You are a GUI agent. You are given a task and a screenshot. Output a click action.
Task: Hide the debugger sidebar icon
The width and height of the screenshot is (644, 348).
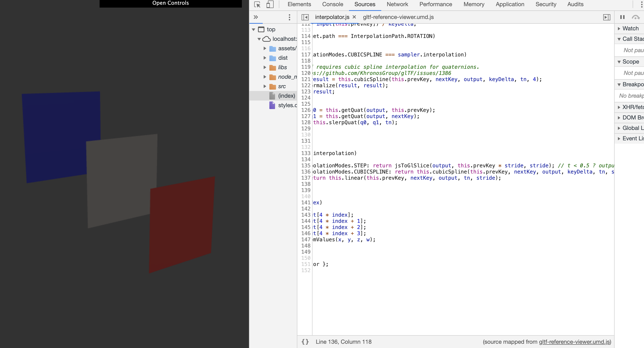(x=607, y=17)
